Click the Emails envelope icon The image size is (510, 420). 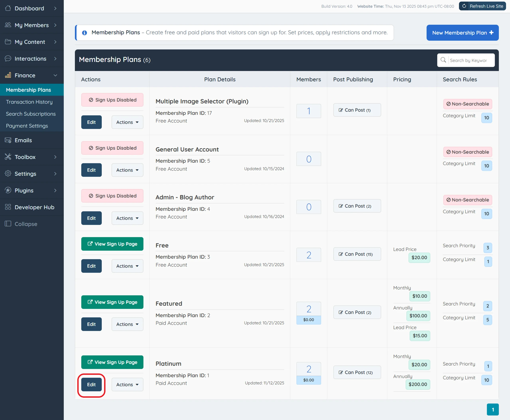[x=8, y=140]
